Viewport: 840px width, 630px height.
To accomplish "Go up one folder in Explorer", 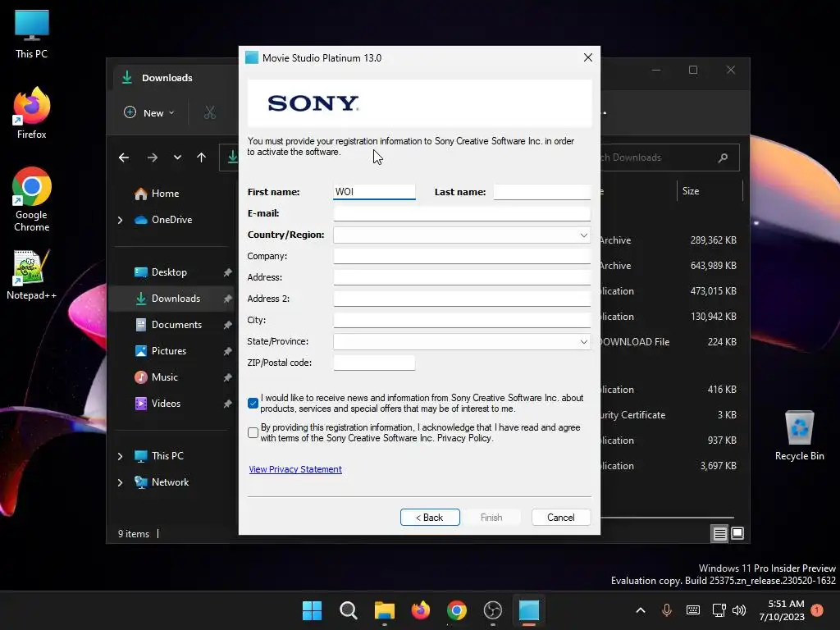I will coord(202,157).
